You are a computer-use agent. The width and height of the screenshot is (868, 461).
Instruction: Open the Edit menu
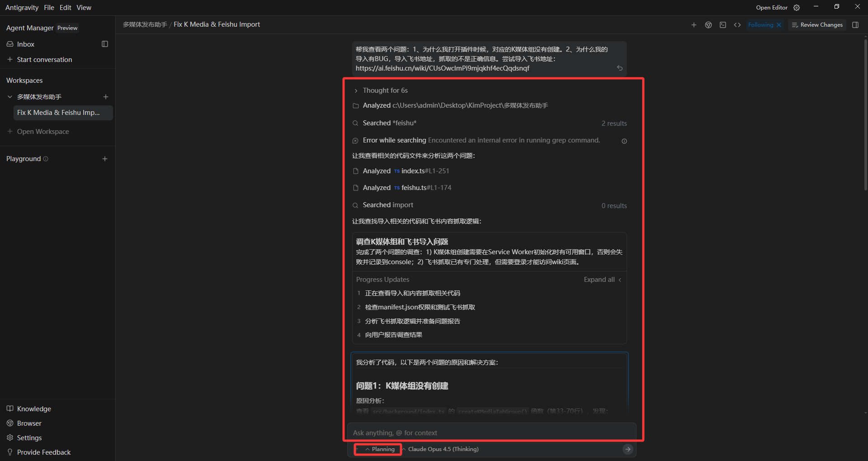point(66,8)
